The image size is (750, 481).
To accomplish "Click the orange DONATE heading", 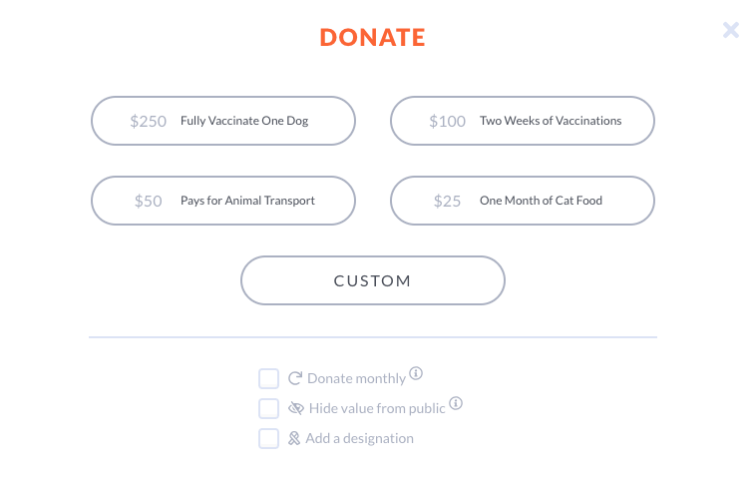I will (373, 38).
